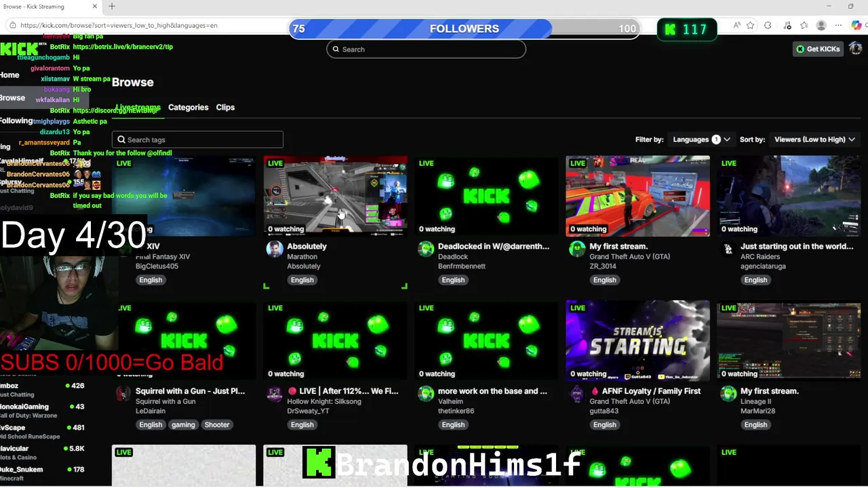Switch to the Categories tab
The image size is (868, 488).
188,107
